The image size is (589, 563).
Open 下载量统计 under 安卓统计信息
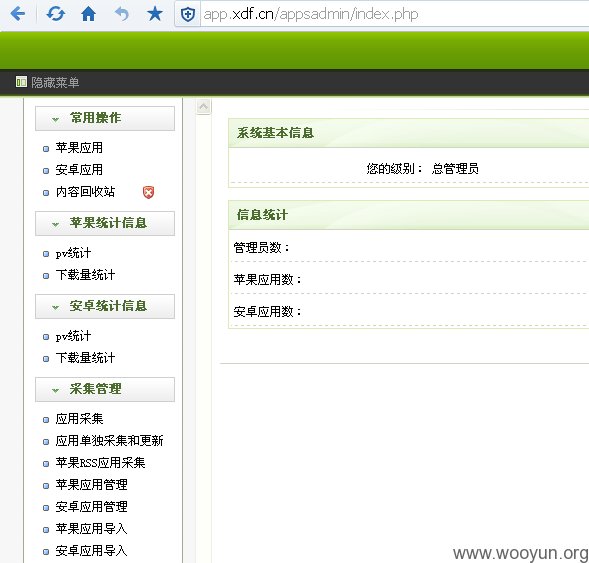click(85, 358)
